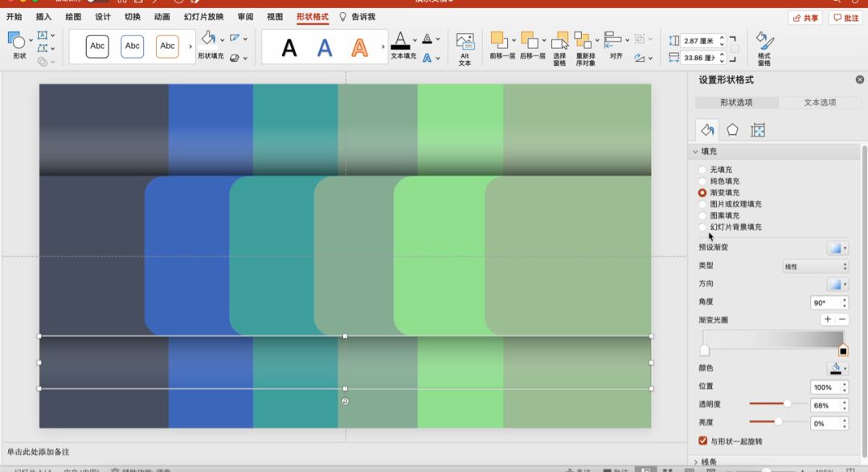This screenshot has height=472, width=868.
Task: Select 纯色填充 radio option
Action: tap(702, 181)
